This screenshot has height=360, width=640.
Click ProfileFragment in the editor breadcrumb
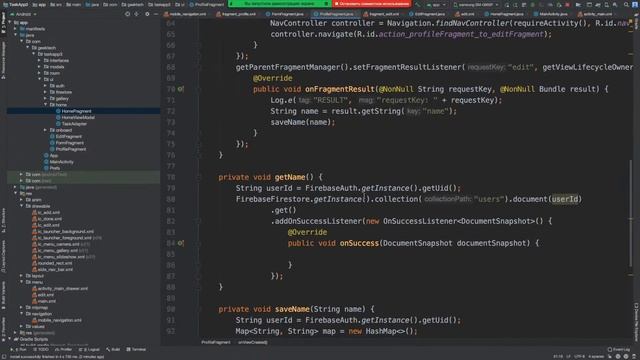[x=216, y=342]
